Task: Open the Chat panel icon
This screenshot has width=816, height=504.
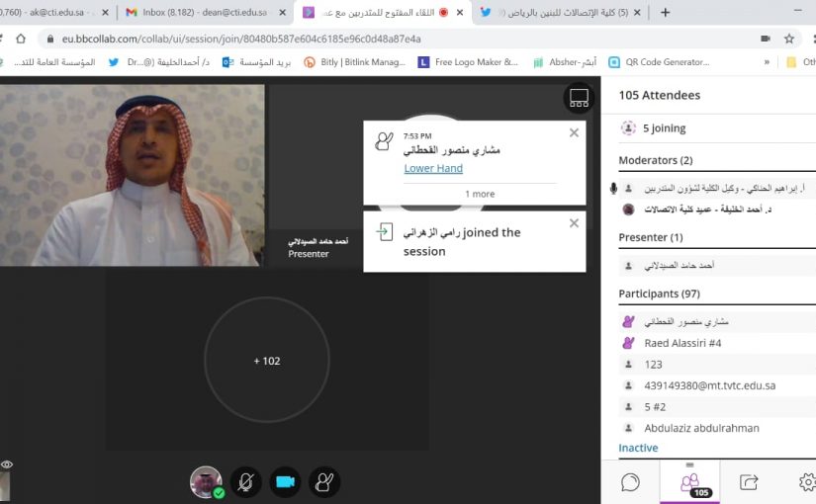Action: 630,482
